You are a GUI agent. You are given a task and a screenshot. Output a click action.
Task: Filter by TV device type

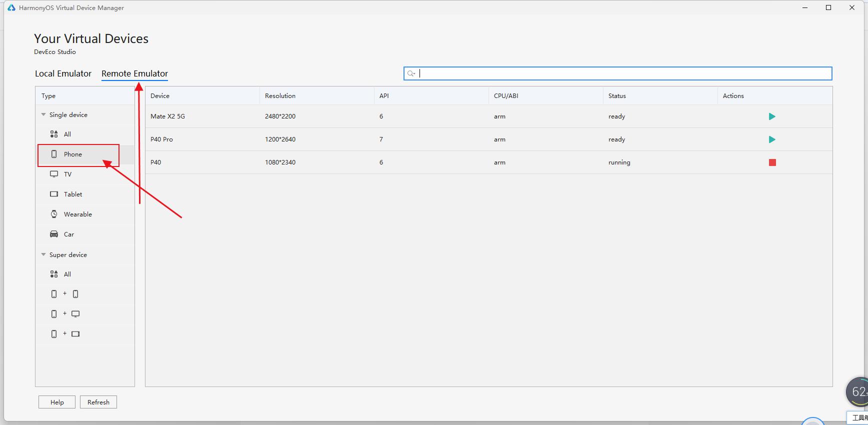coord(67,174)
